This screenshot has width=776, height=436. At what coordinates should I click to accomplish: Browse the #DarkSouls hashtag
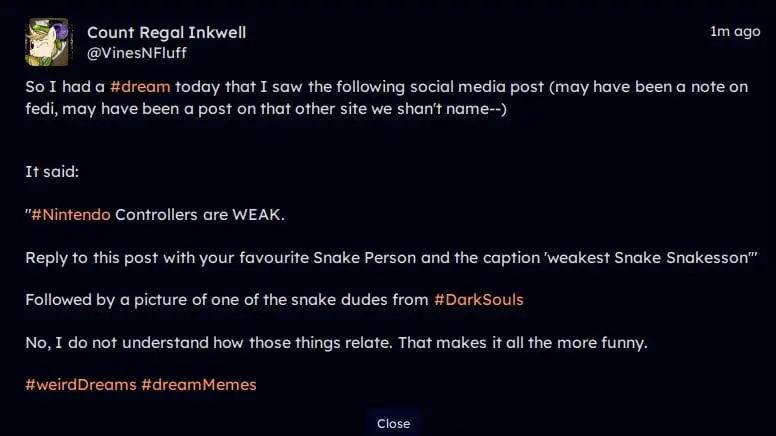[x=479, y=300]
